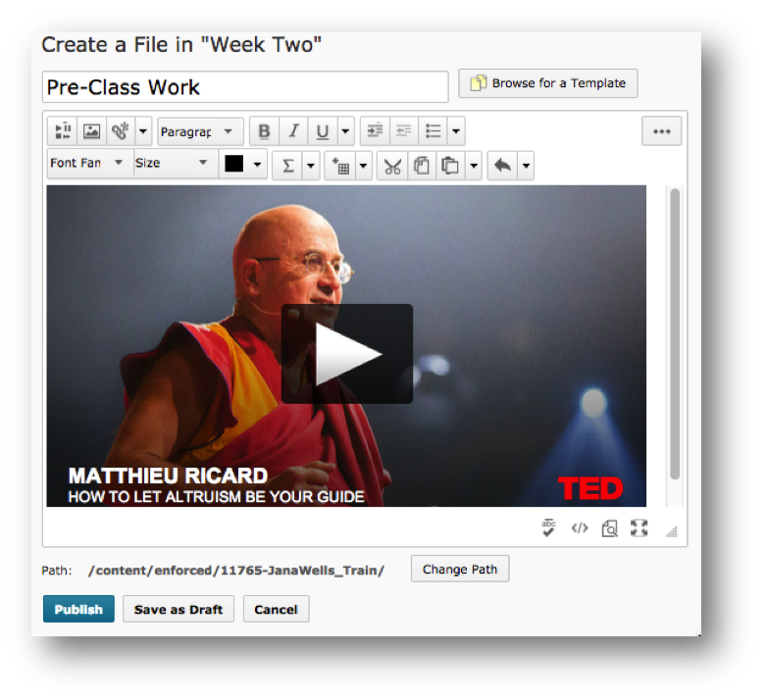This screenshot has width=765, height=700.
Task: Click the Undo arrow icon
Action: (x=502, y=166)
